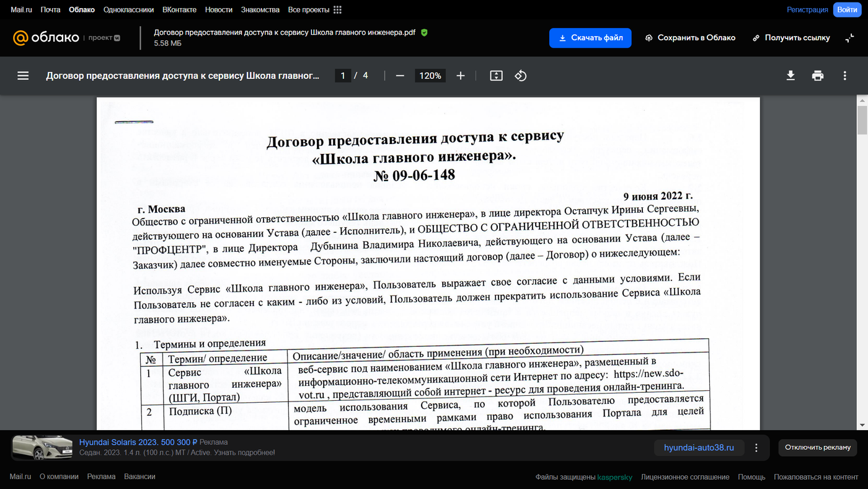
Task: Zoom out with the minus icon
Action: point(400,76)
